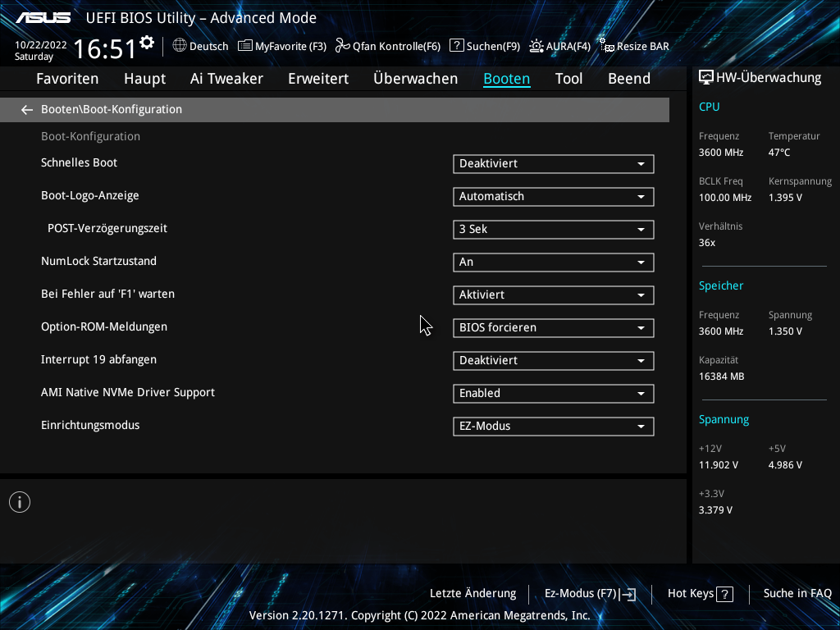Click the back arrow in Boot-Konfiguration breadcrumb

click(x=27, y=110)
